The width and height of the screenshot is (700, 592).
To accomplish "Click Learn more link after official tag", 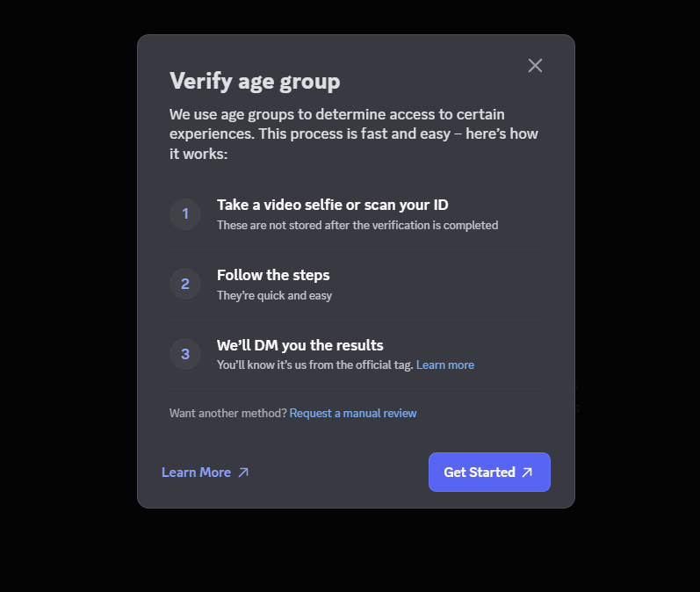I will [x=445, y=365].
